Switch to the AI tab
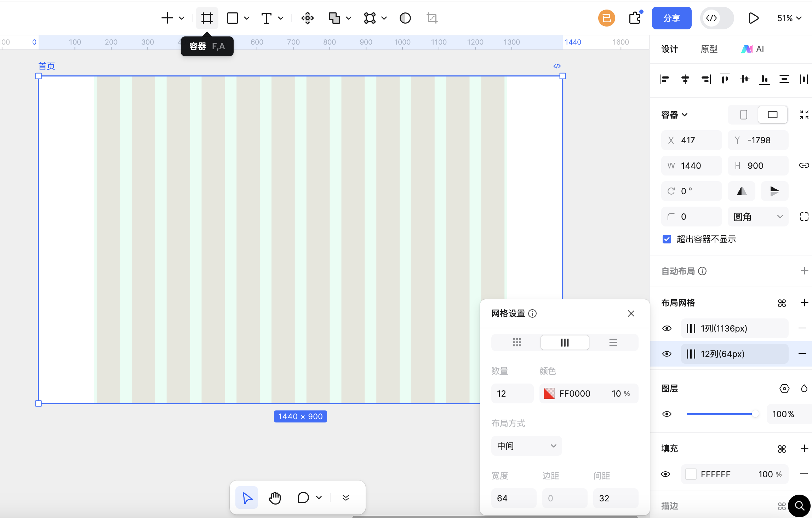The image size is (812, 518). pos(753,49)
